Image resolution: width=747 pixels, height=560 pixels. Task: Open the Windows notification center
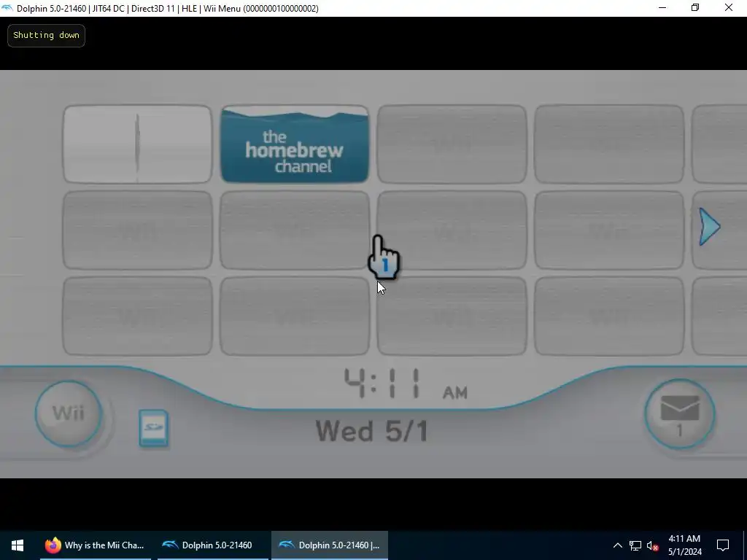723,545
